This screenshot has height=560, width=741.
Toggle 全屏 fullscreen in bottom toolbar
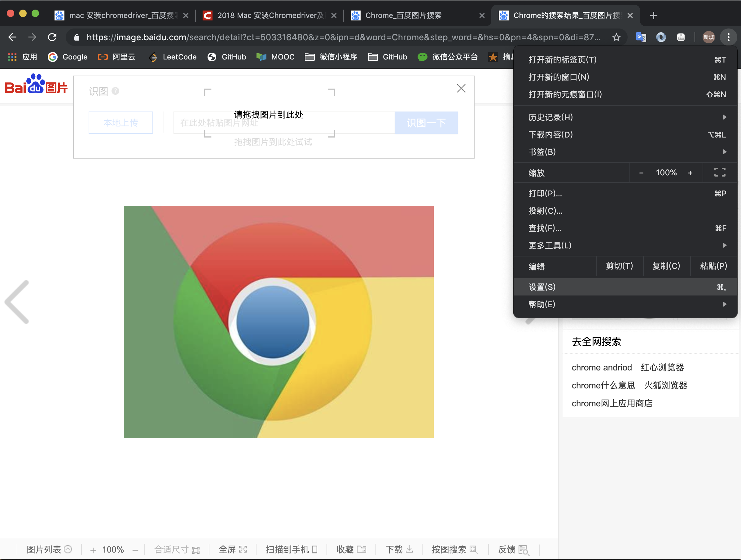233,549
